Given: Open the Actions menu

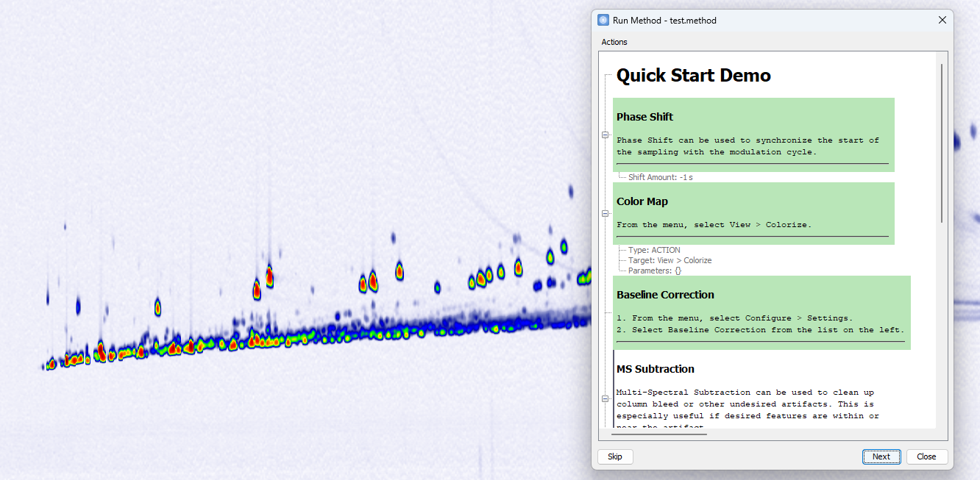Looking at the screenshot, I should pos(614,42).
